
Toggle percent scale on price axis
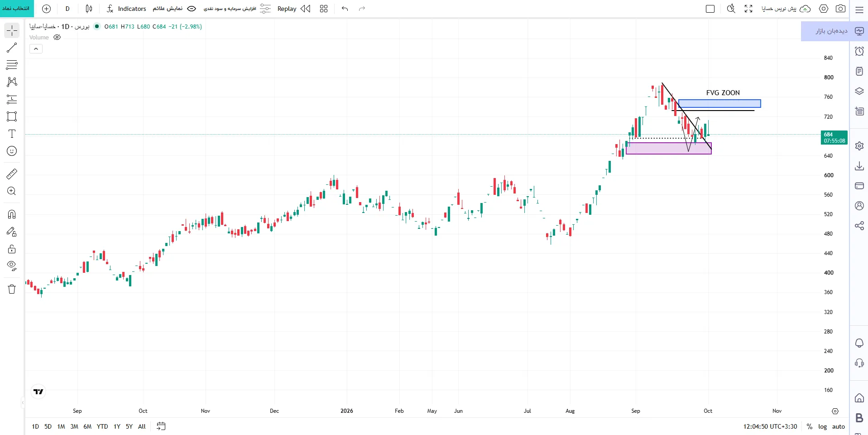809,426
